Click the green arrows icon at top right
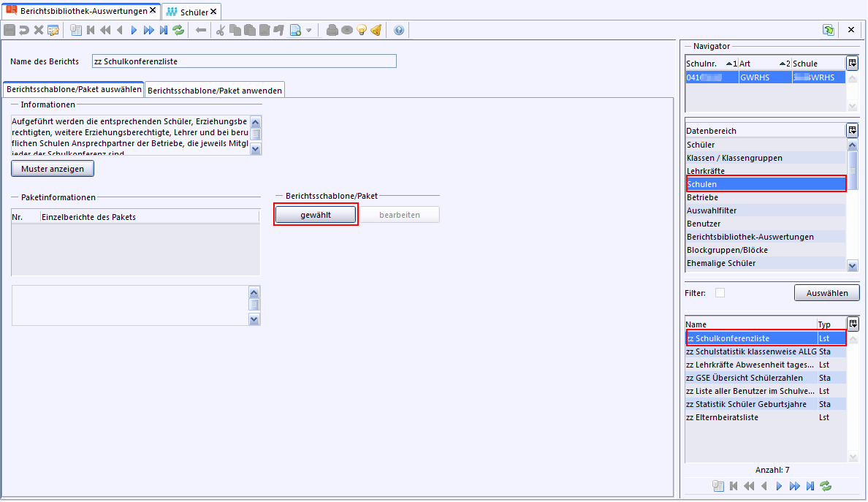Viewport: 868px width, 502px height. tap(828, 30)
